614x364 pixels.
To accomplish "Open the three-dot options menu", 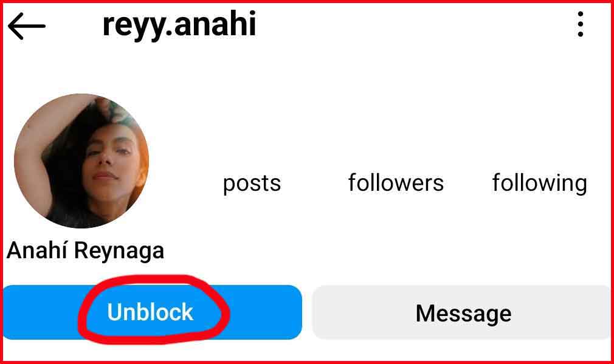I will [581, 24].
